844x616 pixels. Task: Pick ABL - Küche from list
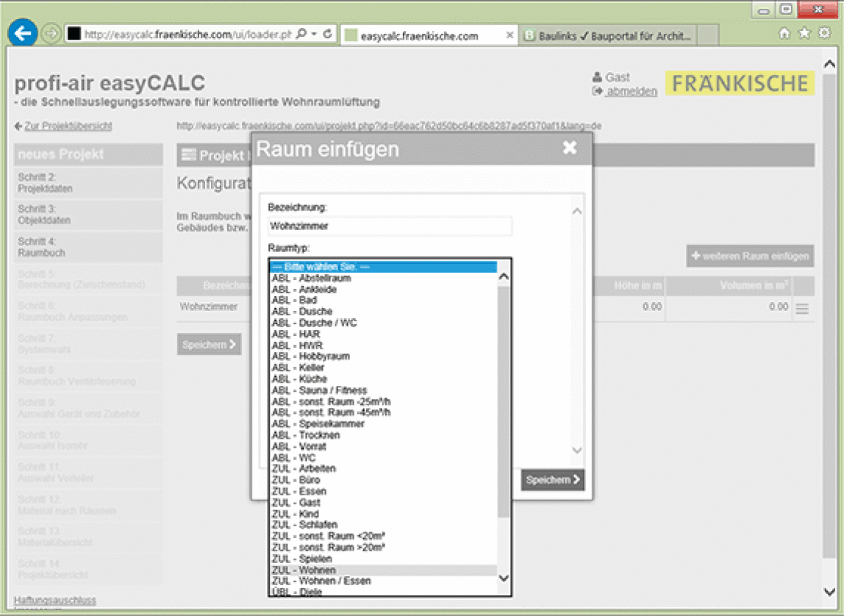click(x=383, y=379)
